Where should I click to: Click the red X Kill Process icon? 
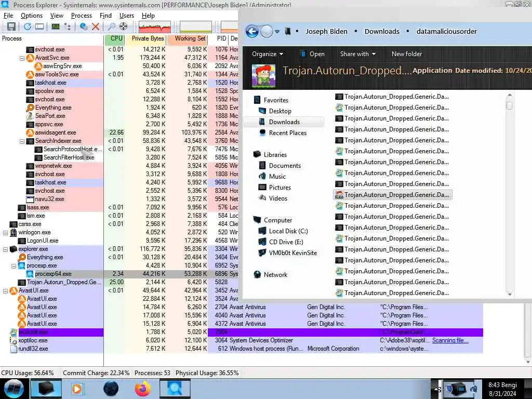point(96,26)
